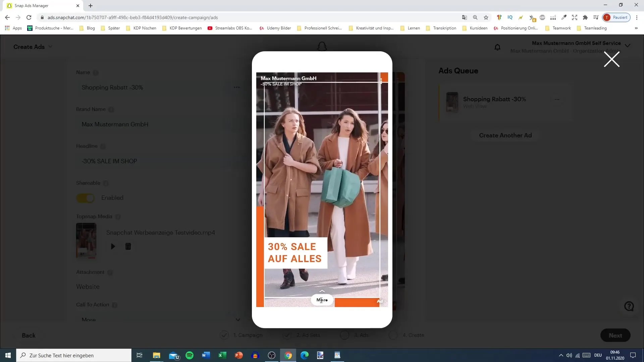Open Spotify from the taskbar
Image resolution: width=644 pixels, height=362 pixels.
point(190,355)
